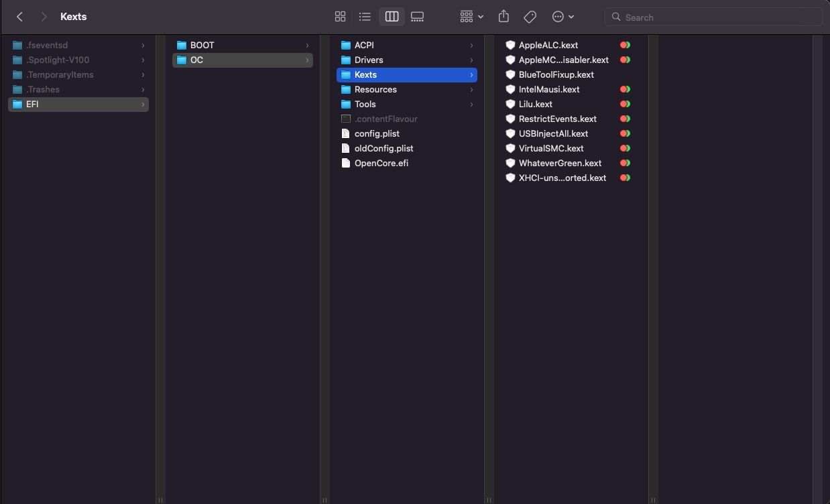
Task: Open the More actions ellipsis menu
Action: tap(562, 17)
